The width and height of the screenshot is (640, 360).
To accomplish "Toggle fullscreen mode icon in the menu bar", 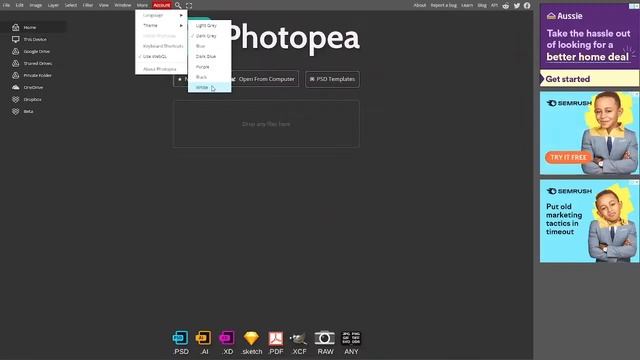I will pyautogui.click(x=189, y=5).
